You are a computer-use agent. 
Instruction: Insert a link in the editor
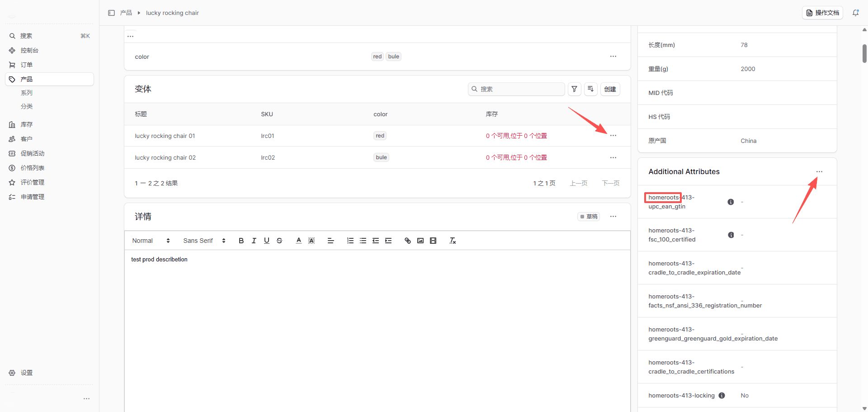coord(407,241)
